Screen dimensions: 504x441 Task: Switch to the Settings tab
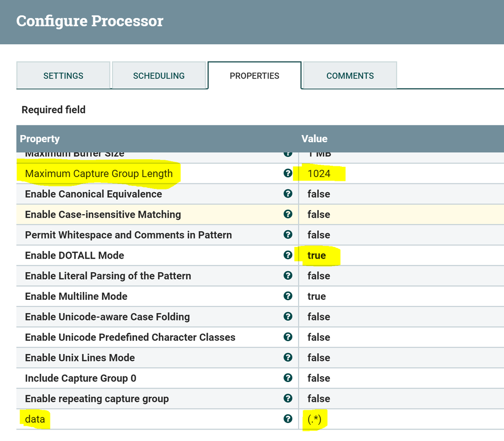point(63,76)
